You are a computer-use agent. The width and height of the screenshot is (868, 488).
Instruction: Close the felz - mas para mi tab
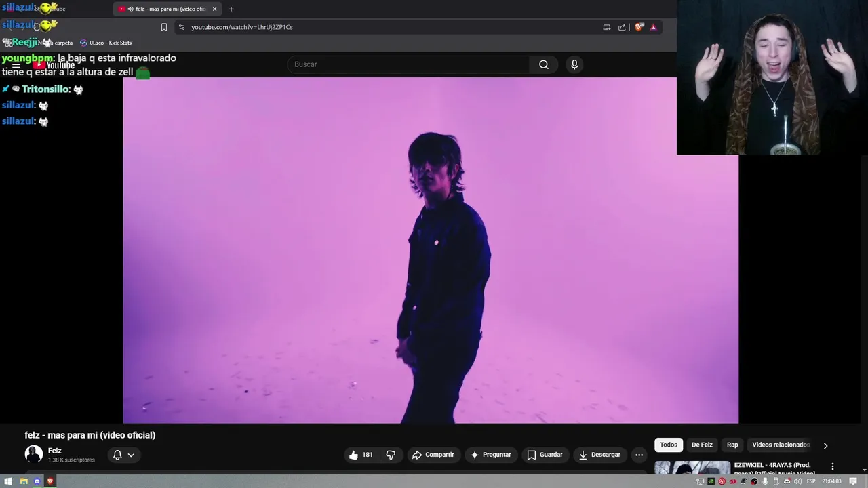215,9
